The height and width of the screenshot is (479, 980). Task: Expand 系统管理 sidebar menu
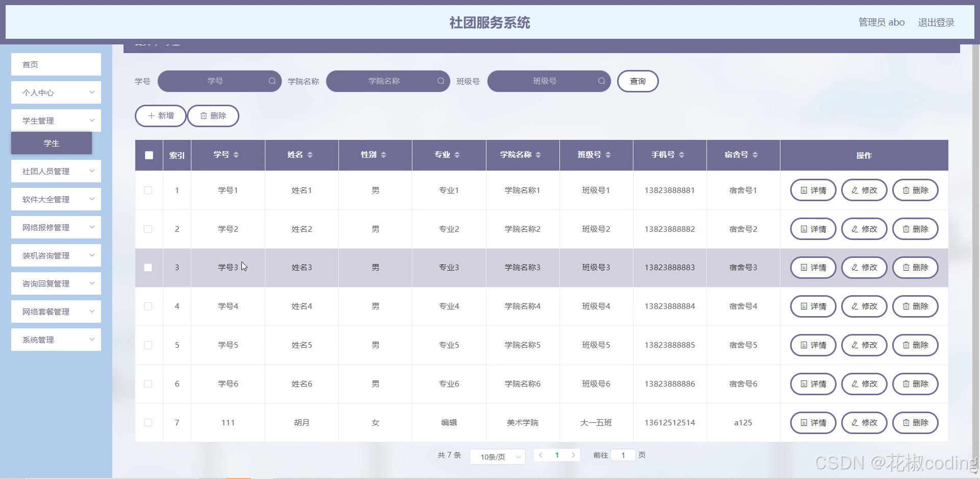pyautogui.click(x=56, y=340)
